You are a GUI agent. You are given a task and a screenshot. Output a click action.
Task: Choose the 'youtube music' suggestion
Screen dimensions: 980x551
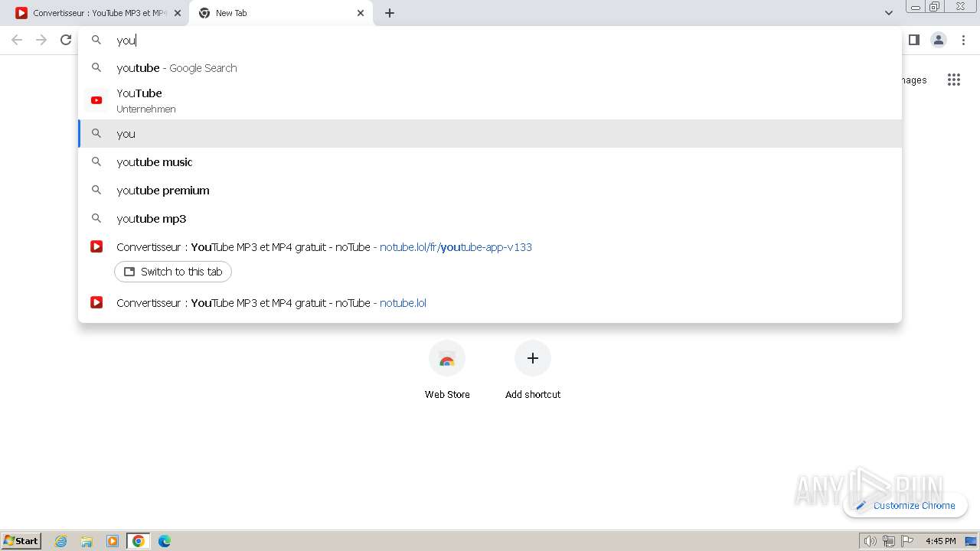490,162
